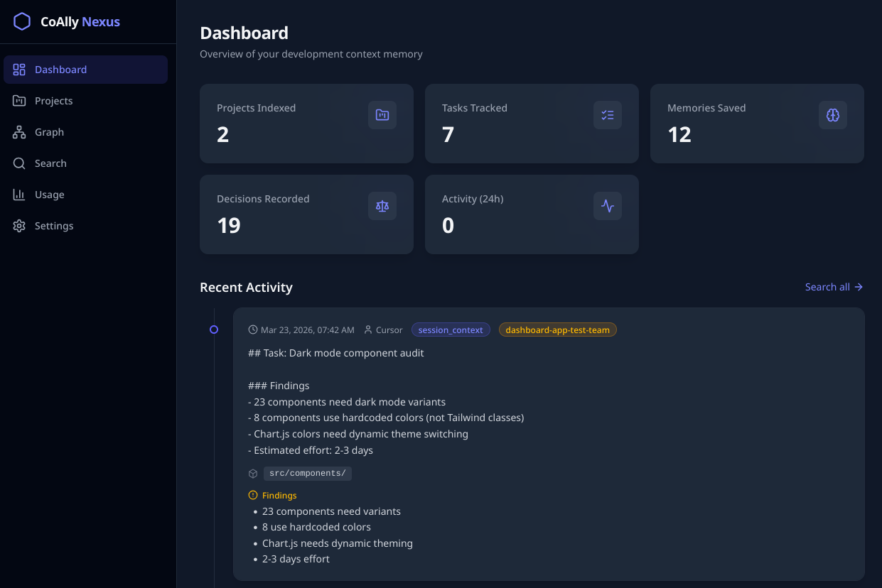
Task: Click the src/components/ path chip
Action: tap(308, 474)
